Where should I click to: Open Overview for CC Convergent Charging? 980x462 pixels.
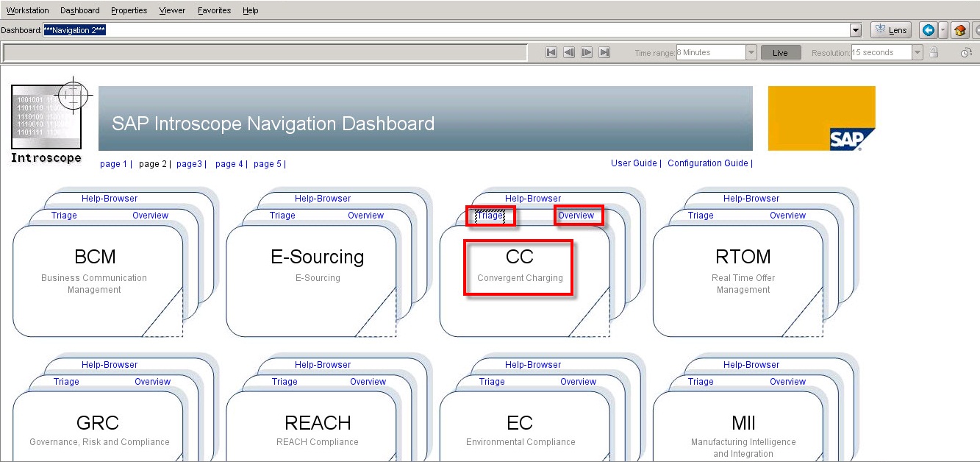click(x=576, y=216)
